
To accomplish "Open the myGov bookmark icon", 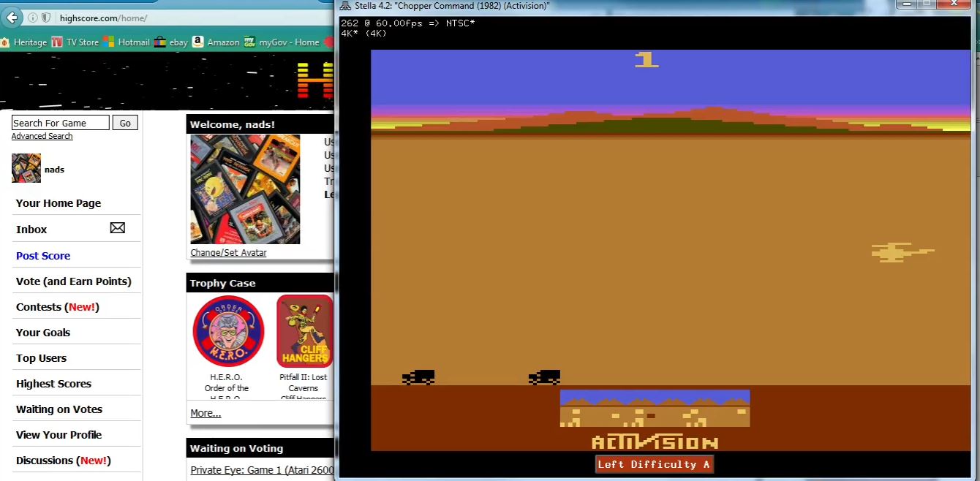I will [250, 42].
